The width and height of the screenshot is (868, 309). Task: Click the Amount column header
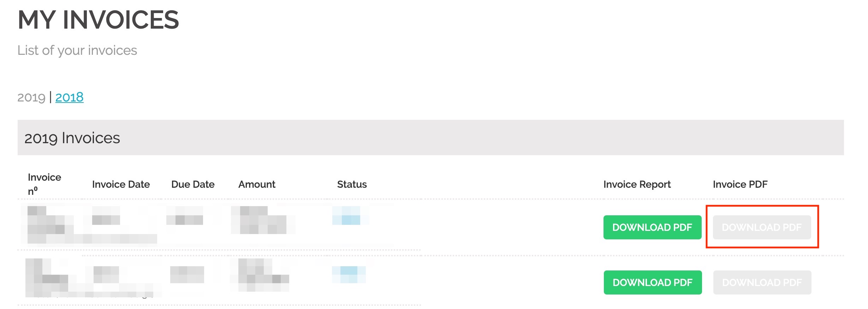click(x=257, y=184)
